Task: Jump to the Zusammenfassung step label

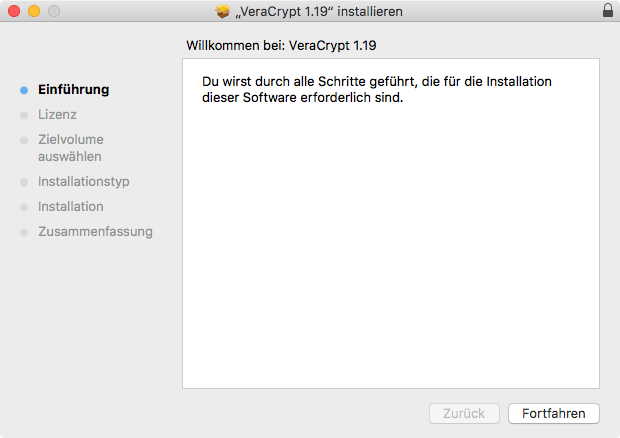Action: click(95, 232)
